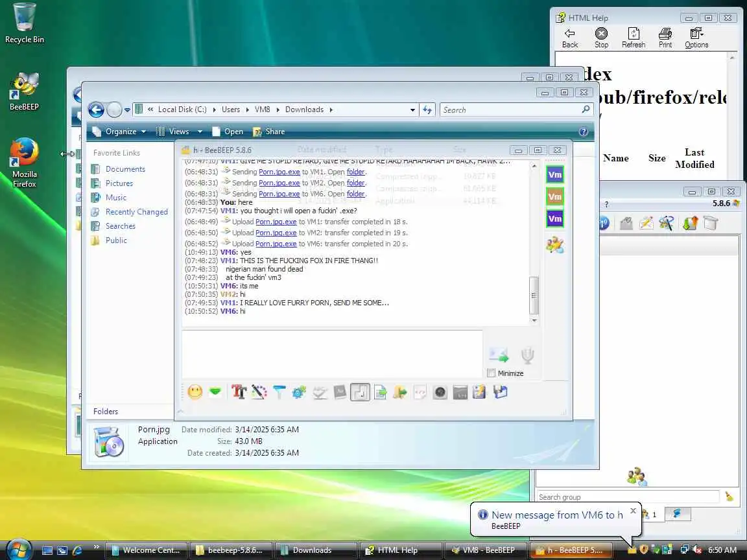This screenshot has height=560, width=747.
Task: Open Pictures favorite link
Action: click(x=119, y=183)
